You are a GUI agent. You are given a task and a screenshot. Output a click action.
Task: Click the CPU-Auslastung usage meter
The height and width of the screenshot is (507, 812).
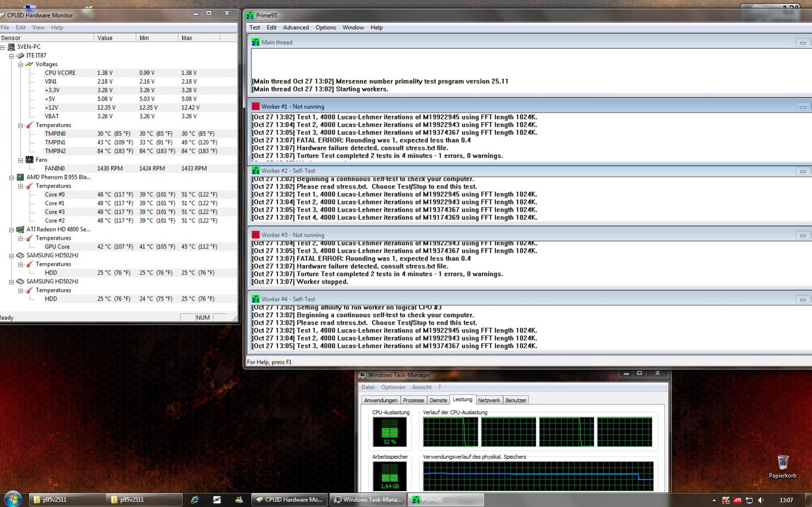coord(390,432)
